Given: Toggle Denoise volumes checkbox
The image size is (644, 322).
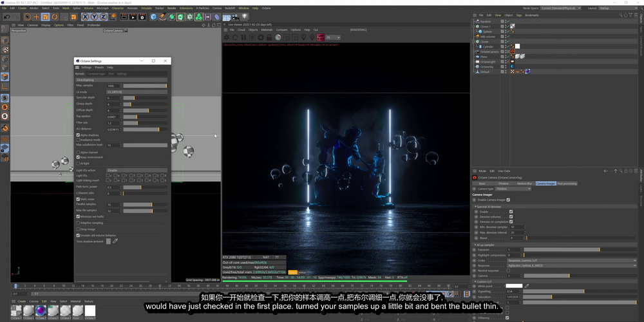Looking at the screenshot, I should pos(511,216).
